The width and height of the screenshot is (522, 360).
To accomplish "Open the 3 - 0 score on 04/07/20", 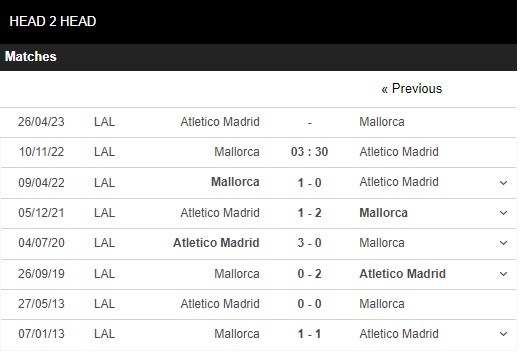I will click(309, 243).
